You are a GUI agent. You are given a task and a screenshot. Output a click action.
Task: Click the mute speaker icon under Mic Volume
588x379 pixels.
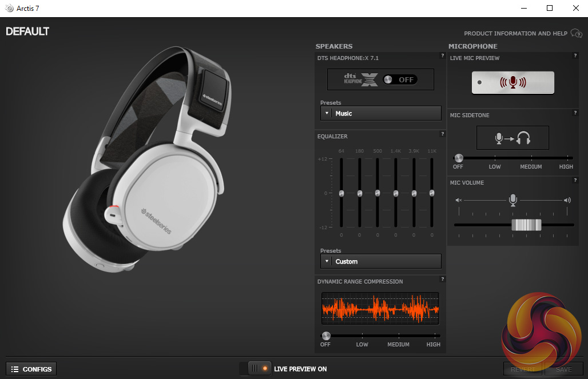[458, 200]
